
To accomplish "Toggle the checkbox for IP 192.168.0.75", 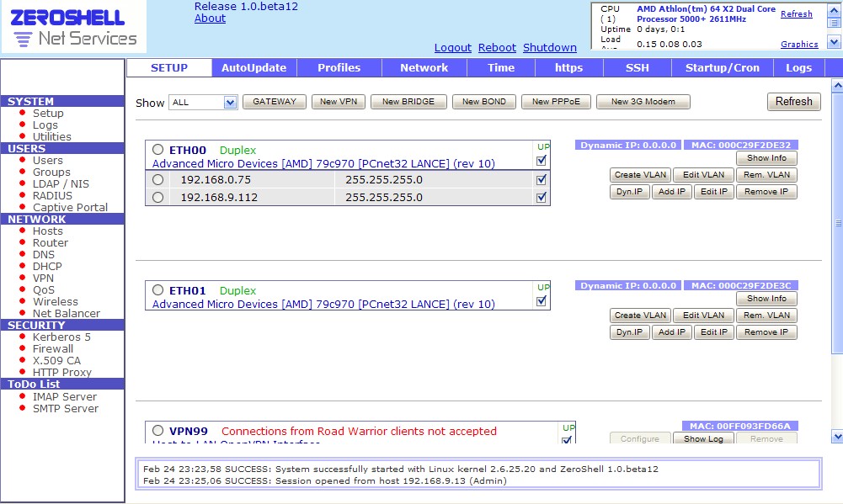I will [x=542, y=179].
